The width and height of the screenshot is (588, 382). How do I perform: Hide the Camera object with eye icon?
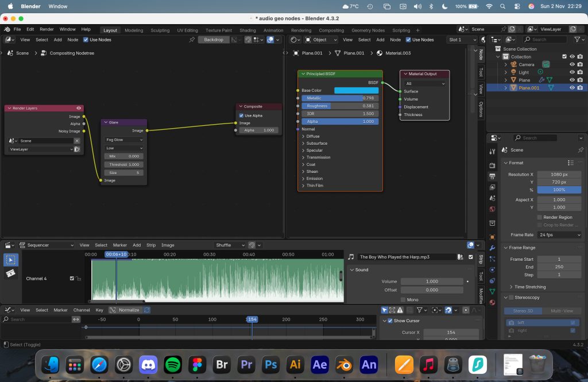[572, 65]
